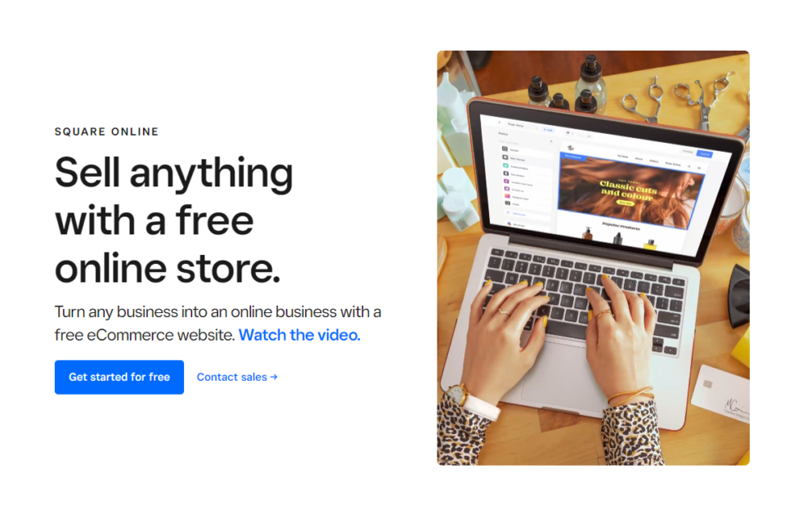The height and width of the screenshot is (514, 812).
Task: Expand the Page: Home dropdown on laptop
Action: (x=522, y=126)
